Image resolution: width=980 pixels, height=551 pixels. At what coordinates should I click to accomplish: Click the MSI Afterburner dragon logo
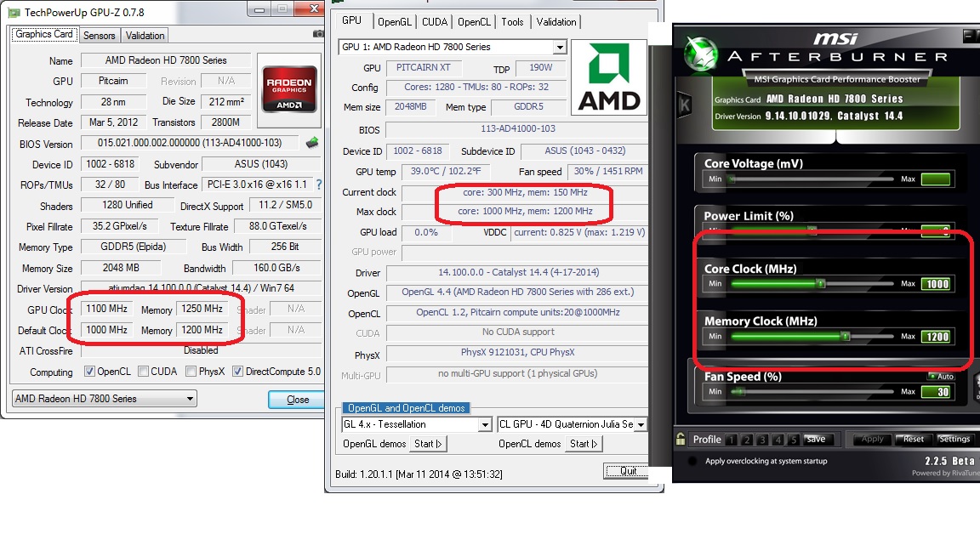pos(701,53)
